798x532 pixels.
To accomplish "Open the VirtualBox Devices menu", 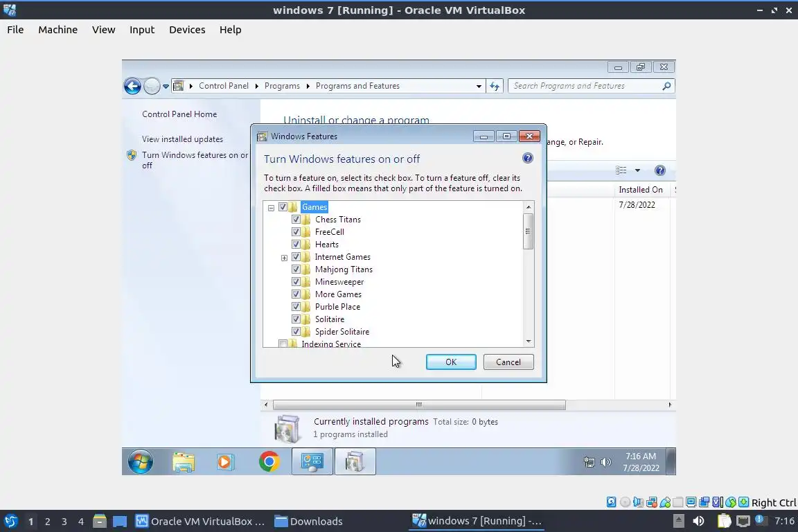I will pos(187,30).
